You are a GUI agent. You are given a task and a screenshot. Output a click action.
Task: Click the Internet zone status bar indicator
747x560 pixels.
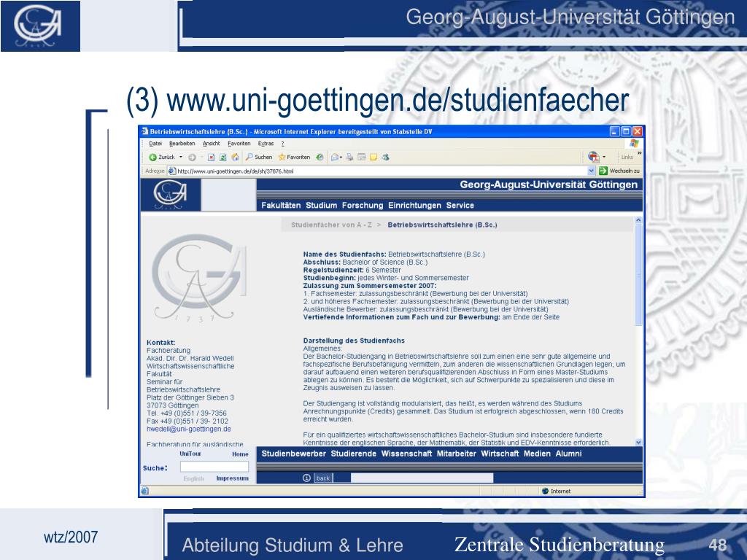(x=556, y=491)
